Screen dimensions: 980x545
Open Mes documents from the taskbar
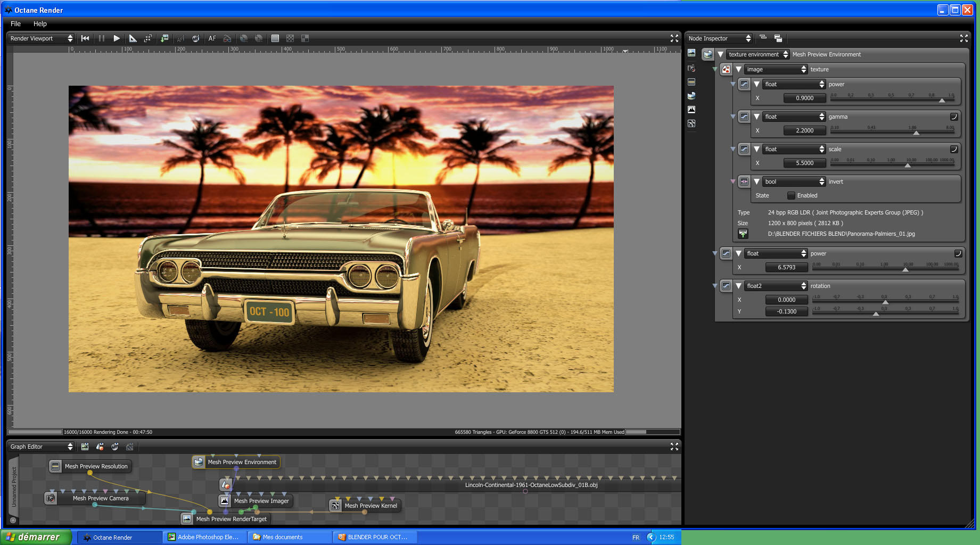click(x=290, y=537)
